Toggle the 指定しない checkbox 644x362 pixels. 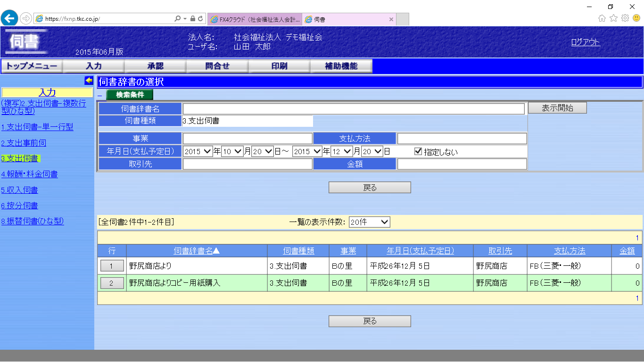(418, 151)
